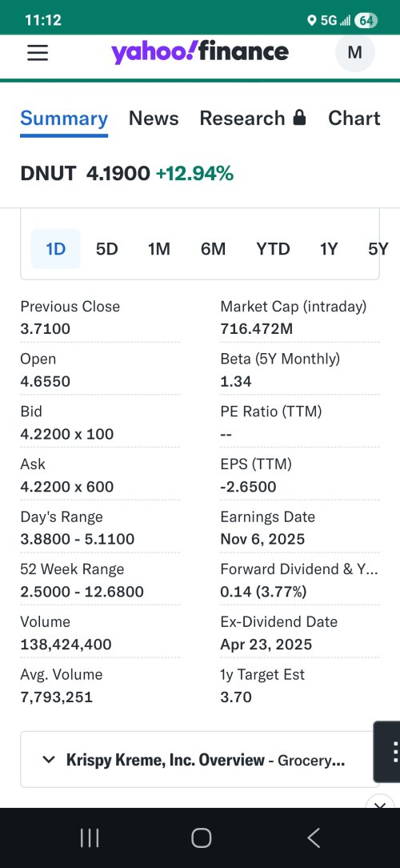
Task: Switch to the Chart tab
Action: [354, 119]
